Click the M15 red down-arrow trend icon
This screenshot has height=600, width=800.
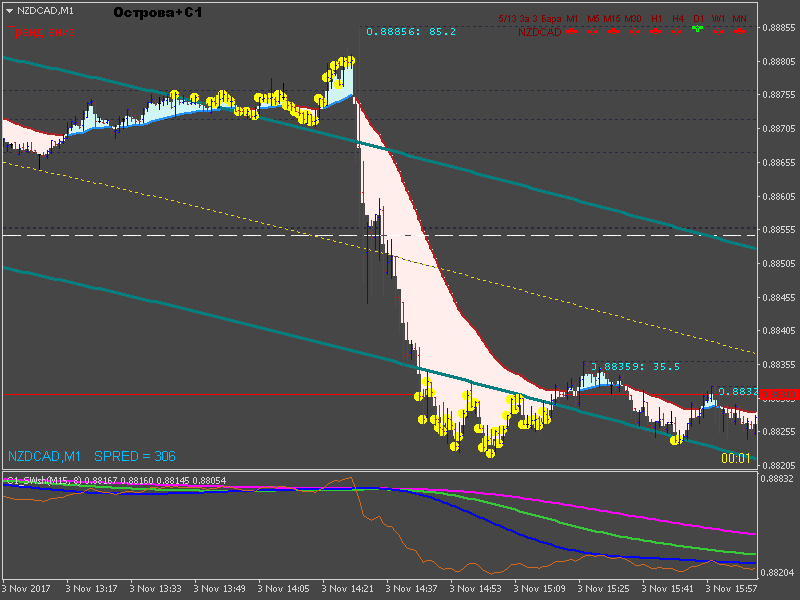(613, 32)
